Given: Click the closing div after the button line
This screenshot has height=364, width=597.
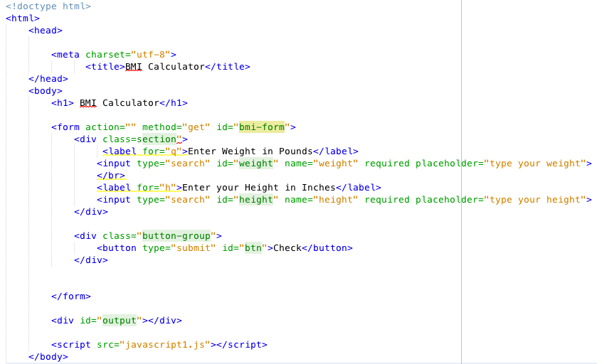Looking at the screenshot, I should click(91, 260).
